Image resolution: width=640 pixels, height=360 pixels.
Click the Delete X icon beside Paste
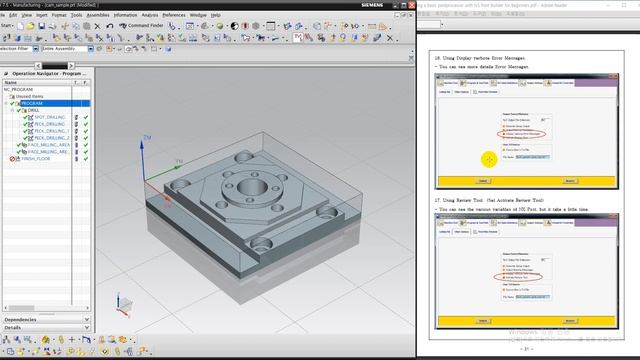(97, 26)
